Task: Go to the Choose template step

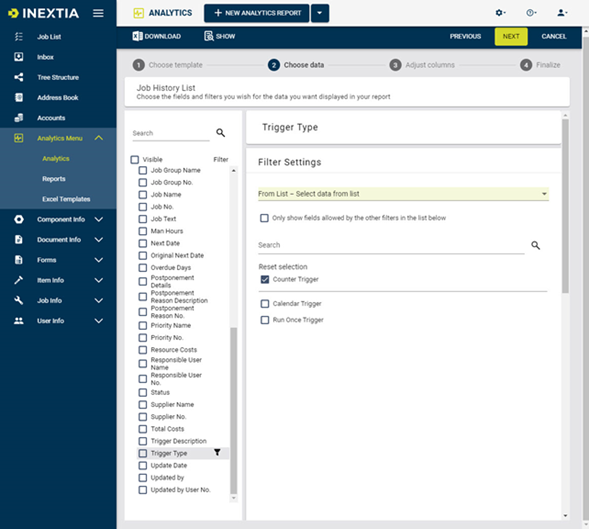Action: (x=168, y=65)
